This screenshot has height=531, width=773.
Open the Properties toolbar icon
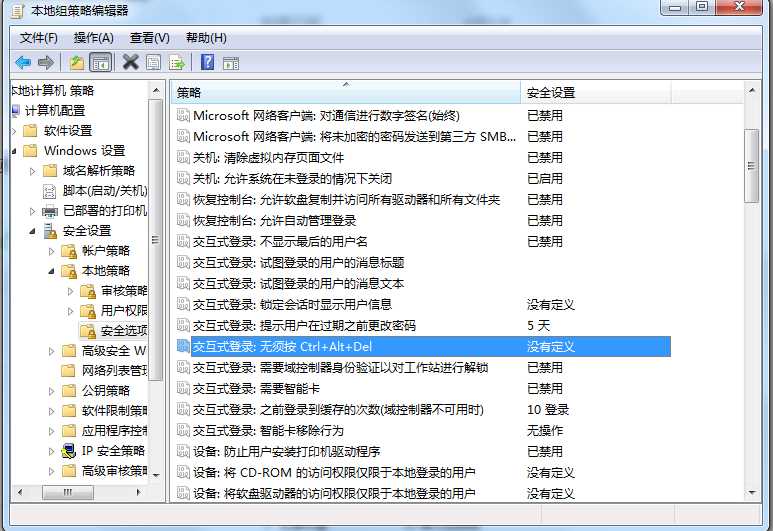pos(153,63)
